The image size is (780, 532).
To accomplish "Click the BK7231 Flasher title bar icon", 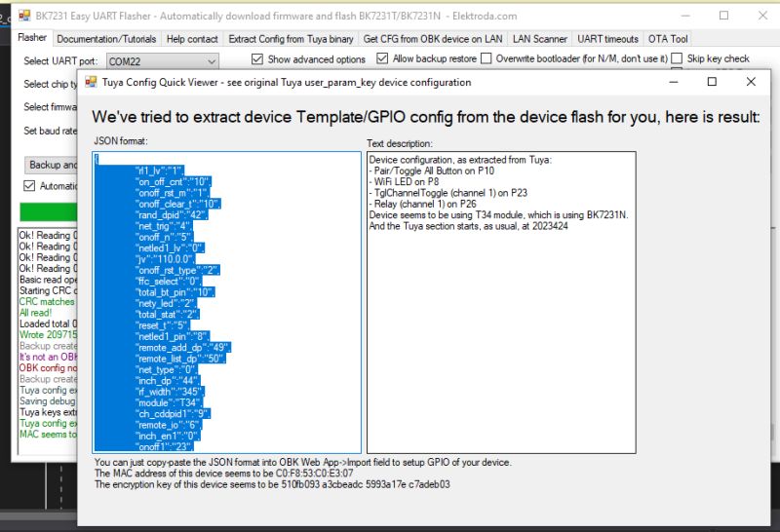I will tap(24, 16).
